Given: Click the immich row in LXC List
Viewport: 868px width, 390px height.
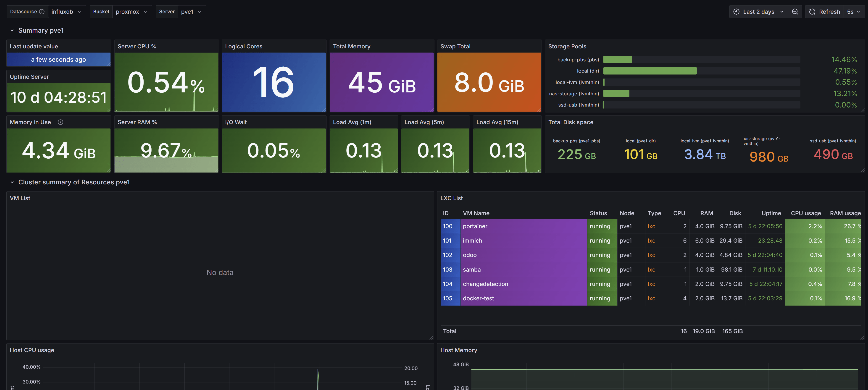Looking at the screenshot, I should 472,241.
